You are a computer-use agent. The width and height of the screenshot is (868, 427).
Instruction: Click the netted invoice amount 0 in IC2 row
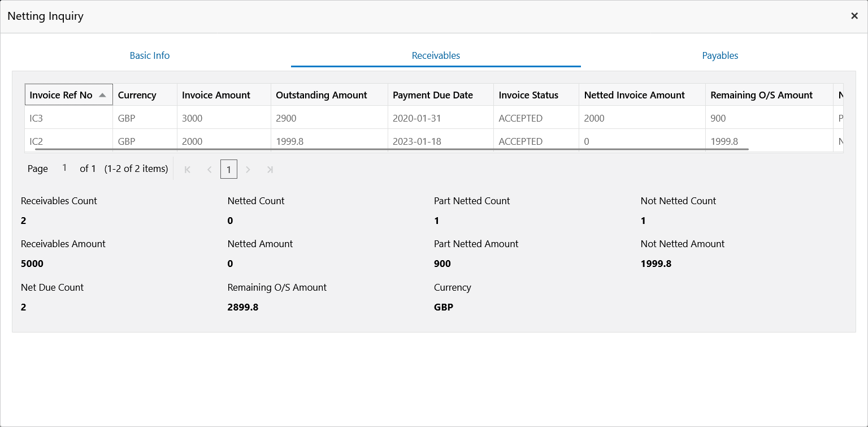coord(642,141)
